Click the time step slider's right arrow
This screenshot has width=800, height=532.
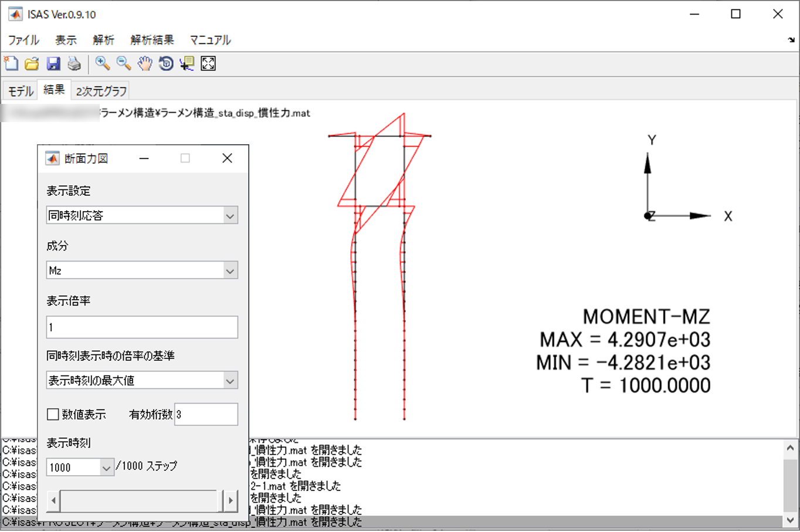[x=230, y=500]
